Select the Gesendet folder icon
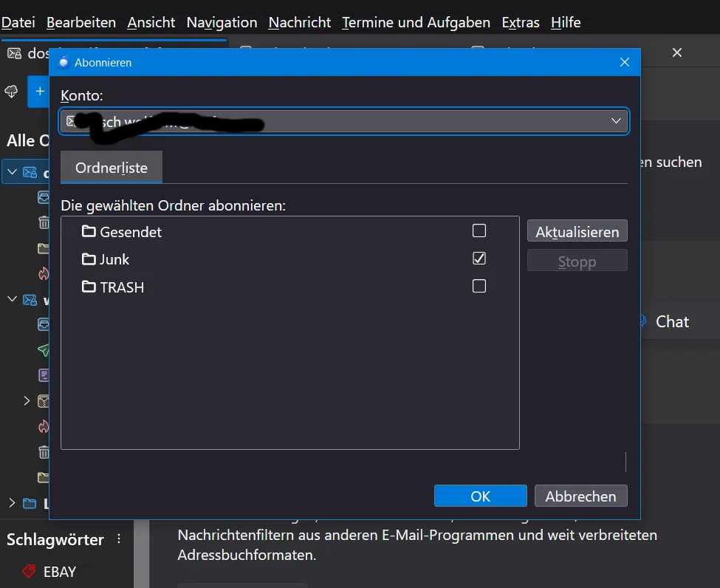This screenshot has height=588, width=720. (89, 231)
